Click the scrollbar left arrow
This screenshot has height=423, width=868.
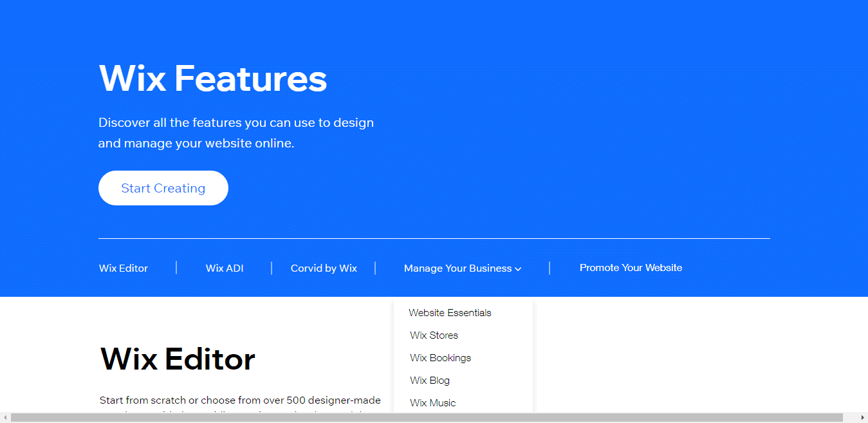5,418
